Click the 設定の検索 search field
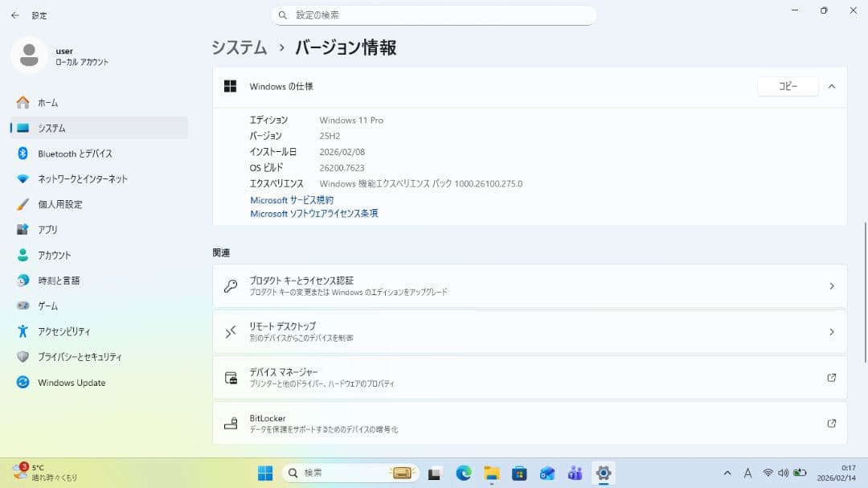 pyautogui.click(x=434, y=15)
